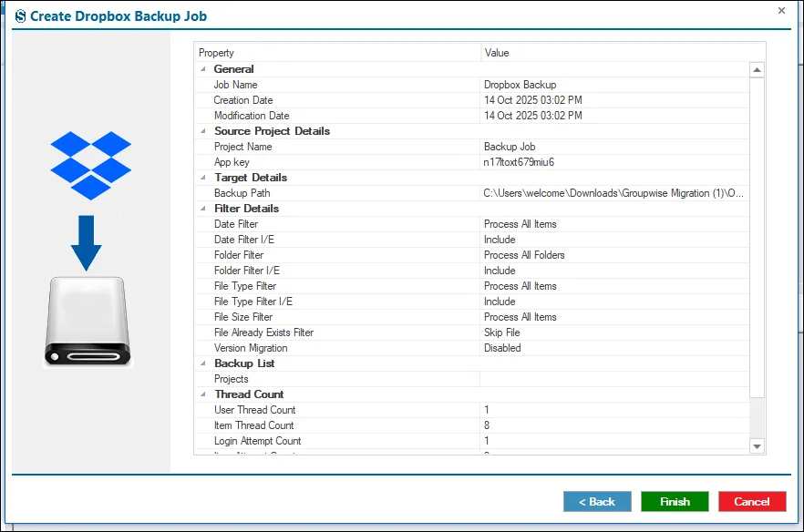Click the Property column header
Image resolution: width=804 pixels, height=532 pixels.
click(x=337, y=53)
